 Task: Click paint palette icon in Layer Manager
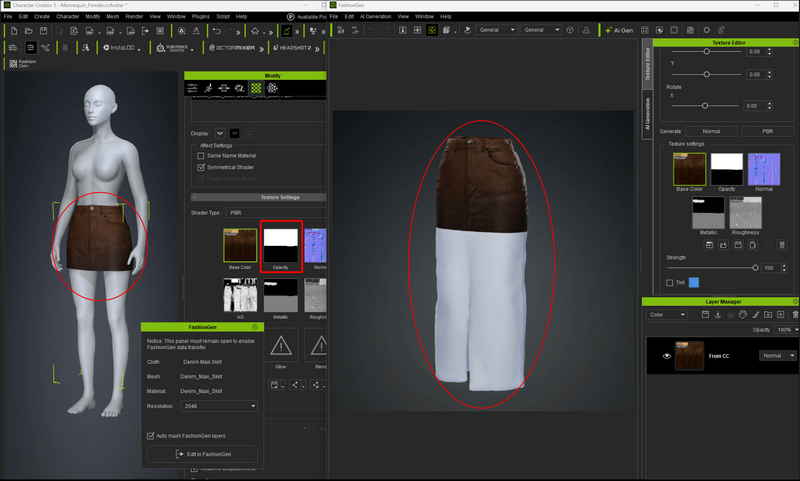pos(743,315)
